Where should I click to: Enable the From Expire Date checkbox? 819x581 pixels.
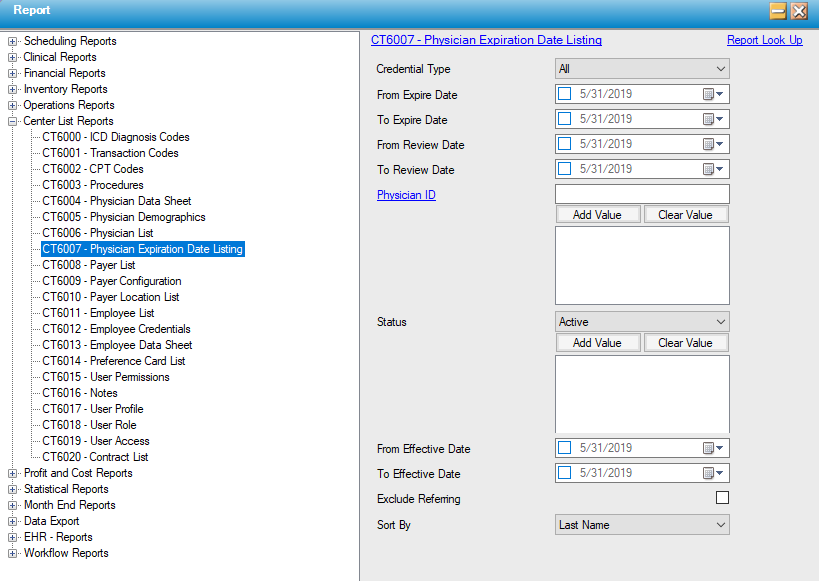[x=565, y=94]
